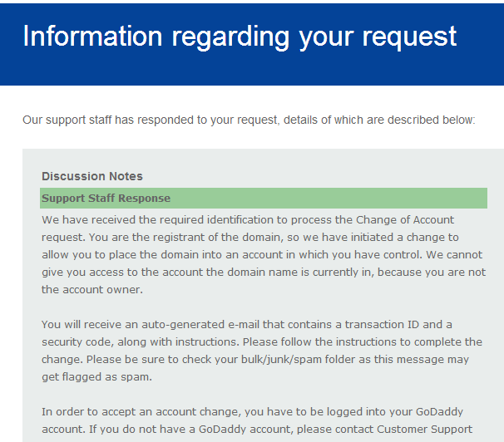This screenshot has width=504, height=442.
Task: Select the green 'Support Staff Response' bar
Action: click(x=264, y=198)
